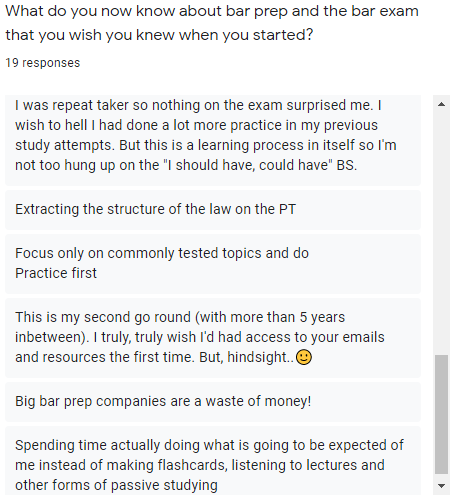Click the scrollbar up arrow
The height and width of the screenshot is (502, 457).
441,104
